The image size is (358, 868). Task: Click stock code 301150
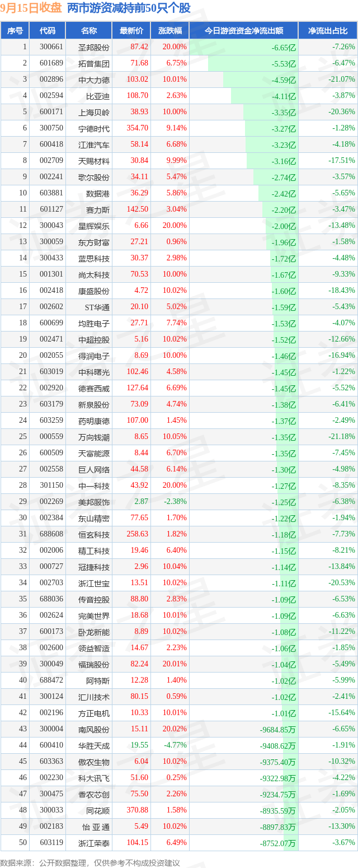pyautogui.click(x=52, y=486)
